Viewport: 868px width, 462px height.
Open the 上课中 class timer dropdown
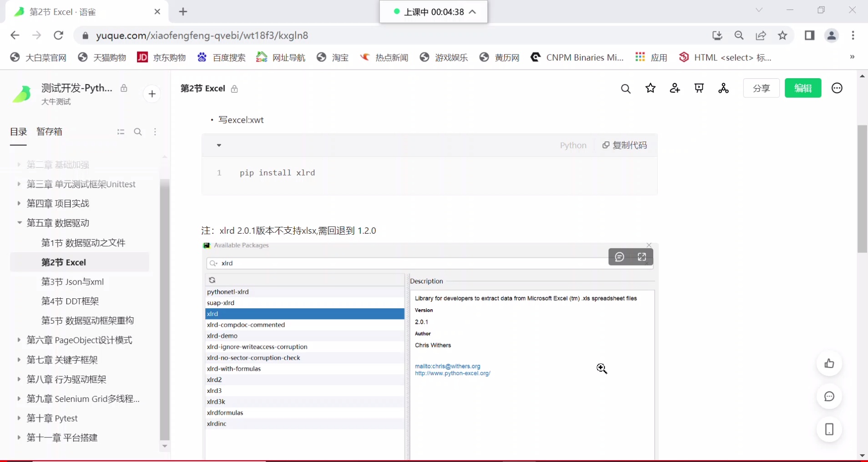[473, 12]
